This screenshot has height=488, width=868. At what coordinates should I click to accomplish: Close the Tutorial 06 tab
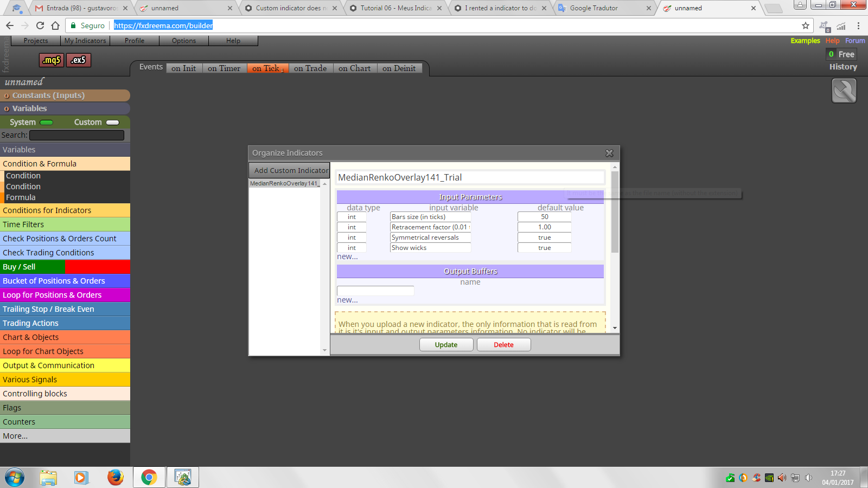click(x=439, y=8)
